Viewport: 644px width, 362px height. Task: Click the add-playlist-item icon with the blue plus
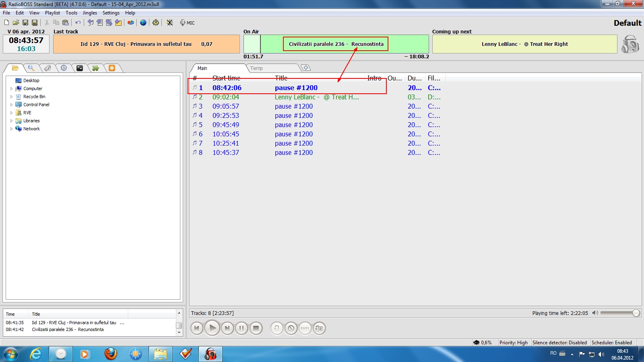[100, 23]
